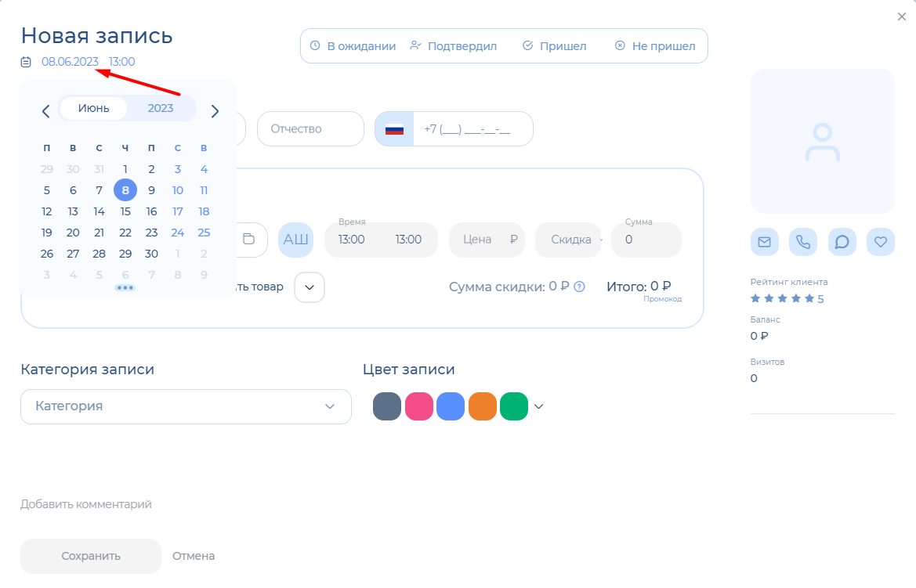The image size is (916, 588).
Task: Click the envelope email icon
Action: (x=764, y=242)
